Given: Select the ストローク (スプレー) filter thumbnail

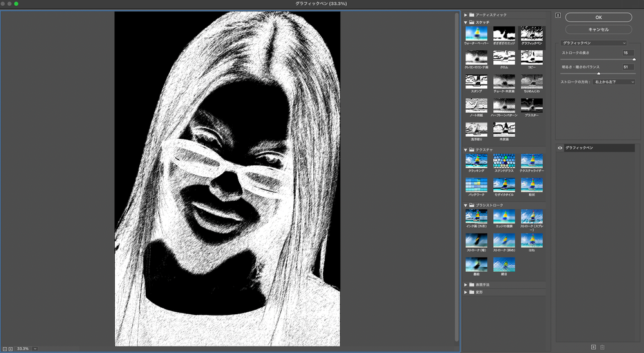Looking at the screenshot, I should [x=531, y=216].
